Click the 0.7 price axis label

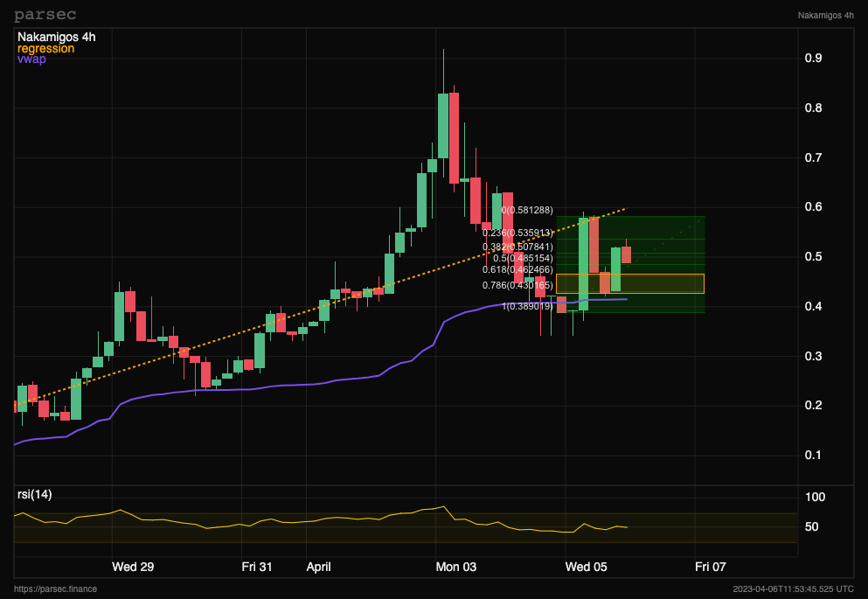813,157
